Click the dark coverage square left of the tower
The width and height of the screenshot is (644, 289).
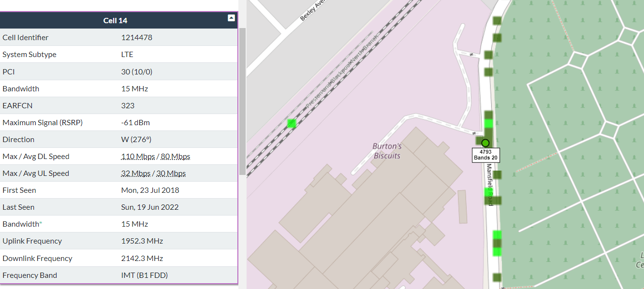click(478, 141)
